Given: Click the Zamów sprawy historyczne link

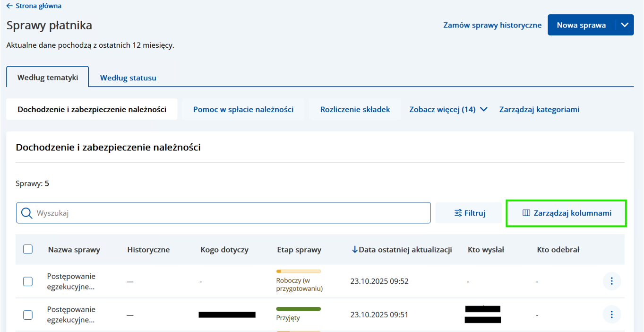Looking at the screenshot, I should pos(492,25).
